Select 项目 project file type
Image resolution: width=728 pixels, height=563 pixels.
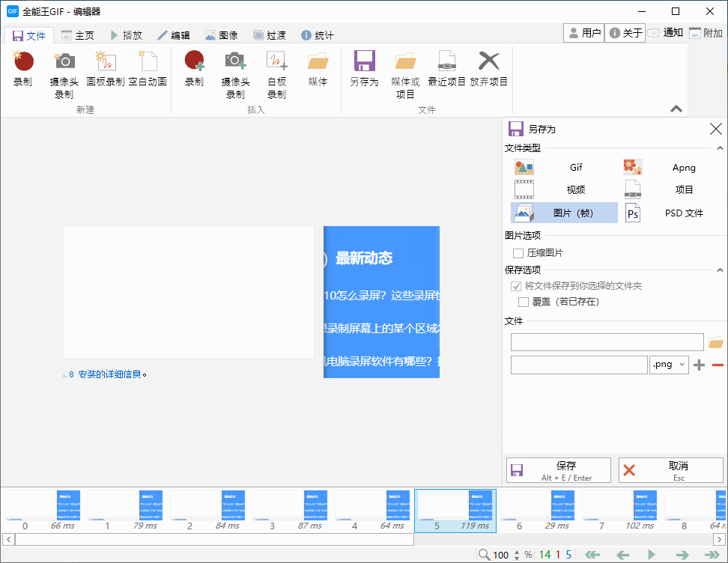point(671,190)
